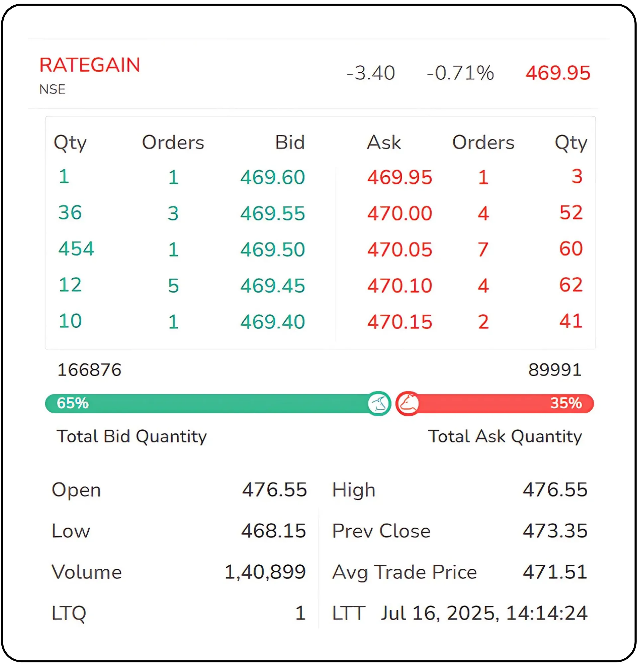Click the Prev Close value 473.35
The image size is (644, 666).
click(555, 531)
